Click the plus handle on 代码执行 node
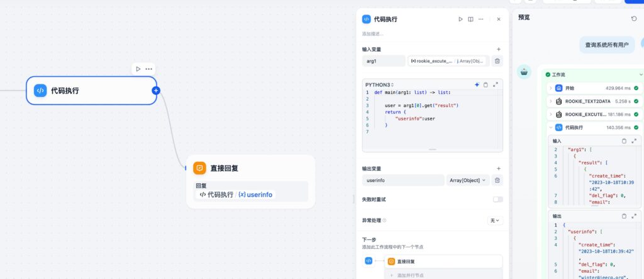The width and height of the screenshot is (644, 279). (156, 91)
